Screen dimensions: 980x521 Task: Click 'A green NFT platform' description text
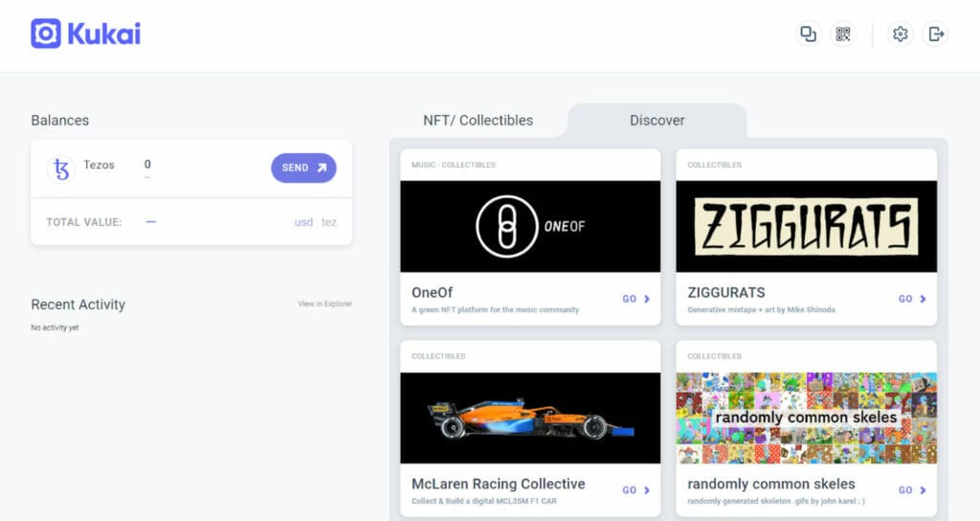point(495,309)
